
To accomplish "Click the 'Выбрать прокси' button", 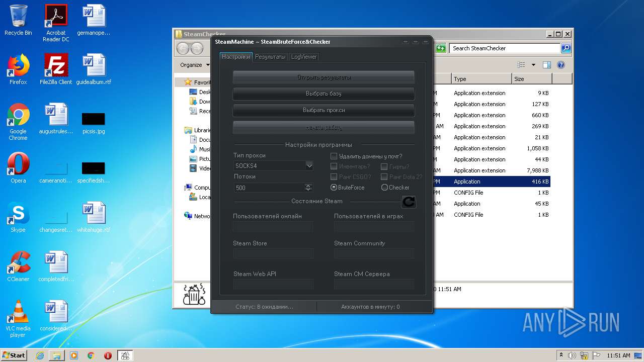I will click(324, 110).
